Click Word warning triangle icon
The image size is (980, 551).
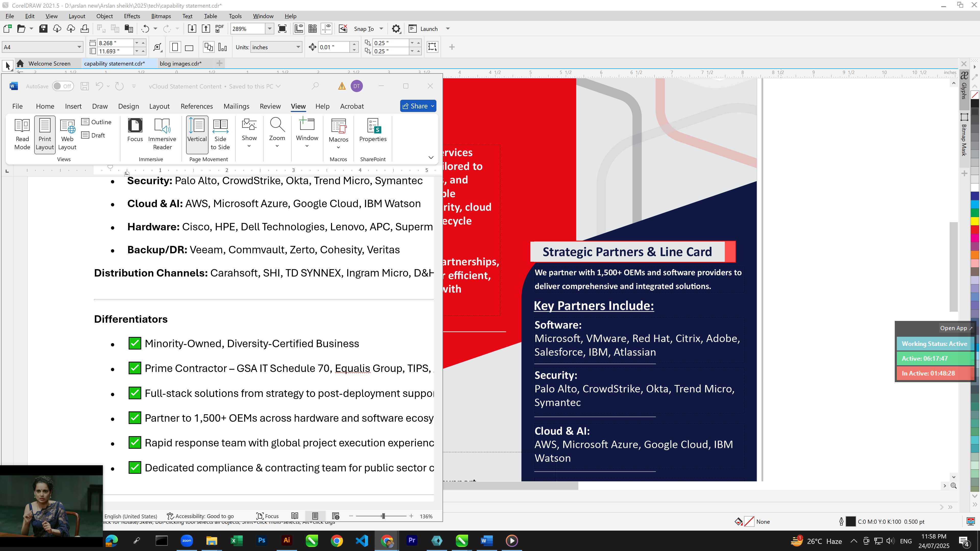pyautogui.click(x=342, y=86)
